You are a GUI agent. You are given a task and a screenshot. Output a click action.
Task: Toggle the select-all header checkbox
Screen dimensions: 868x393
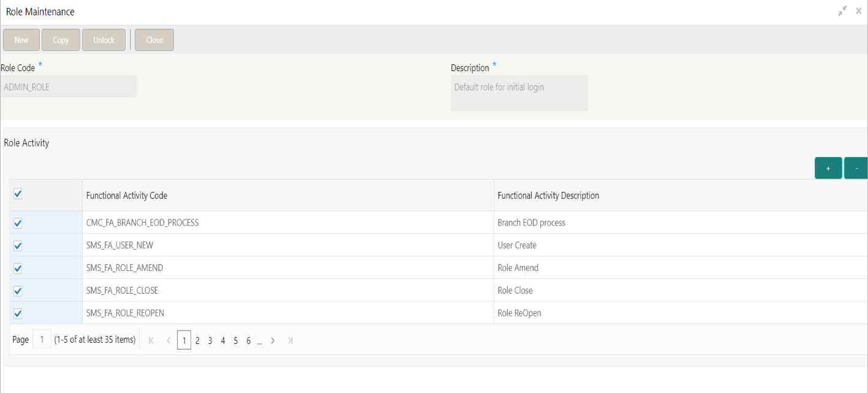coord(18,194)
